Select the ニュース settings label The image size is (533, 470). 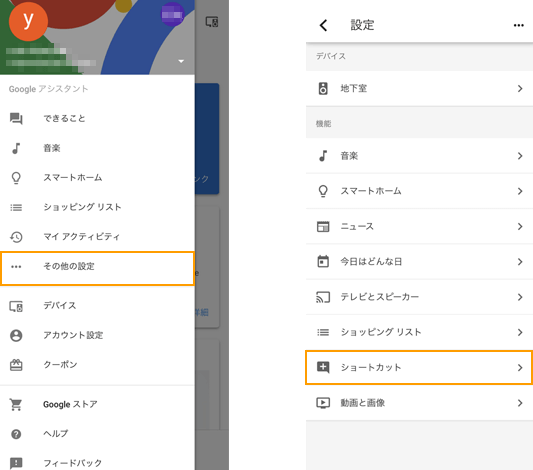click(357, 227)
